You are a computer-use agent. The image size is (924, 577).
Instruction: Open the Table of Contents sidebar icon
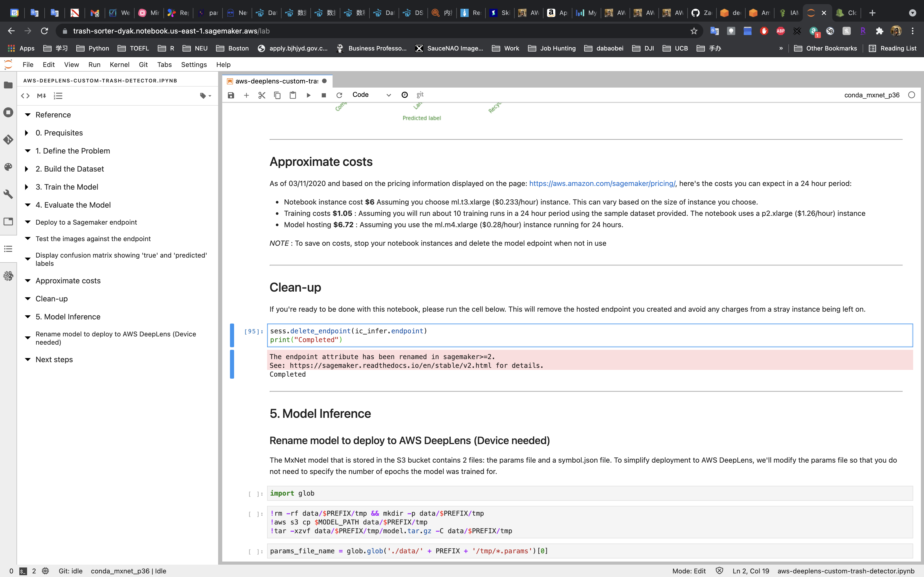point(9,249)
